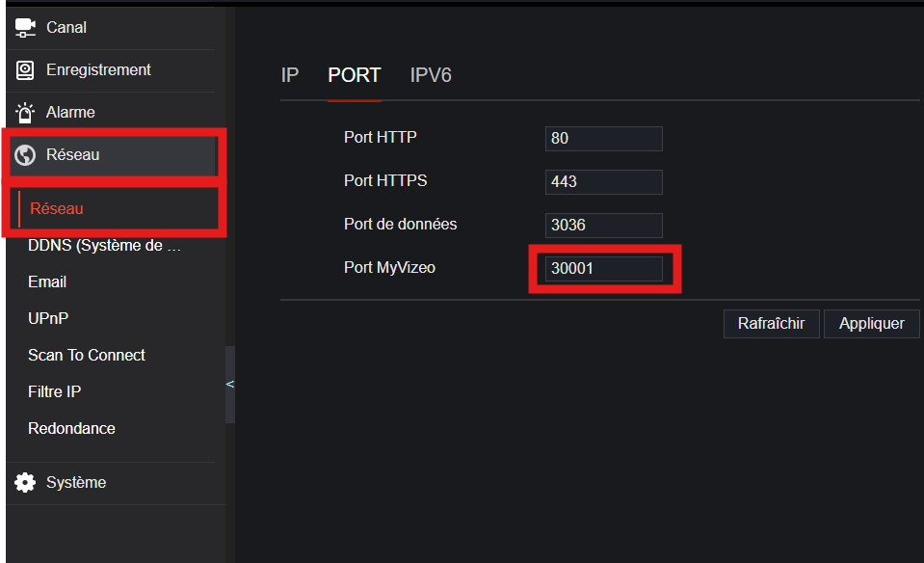The width and height of the screenshot is (924, 563).
Task: Open the Email settings item
Action: (47, 281)
